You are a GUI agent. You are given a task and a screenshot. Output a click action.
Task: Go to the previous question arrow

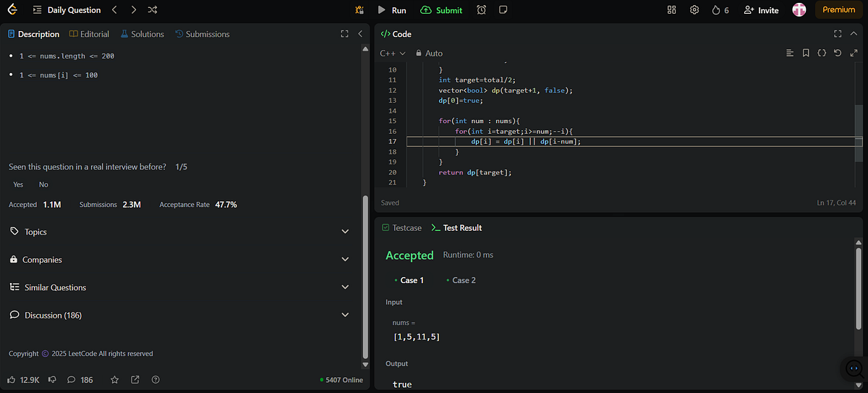pyautogui.click(x=115, y=10)
